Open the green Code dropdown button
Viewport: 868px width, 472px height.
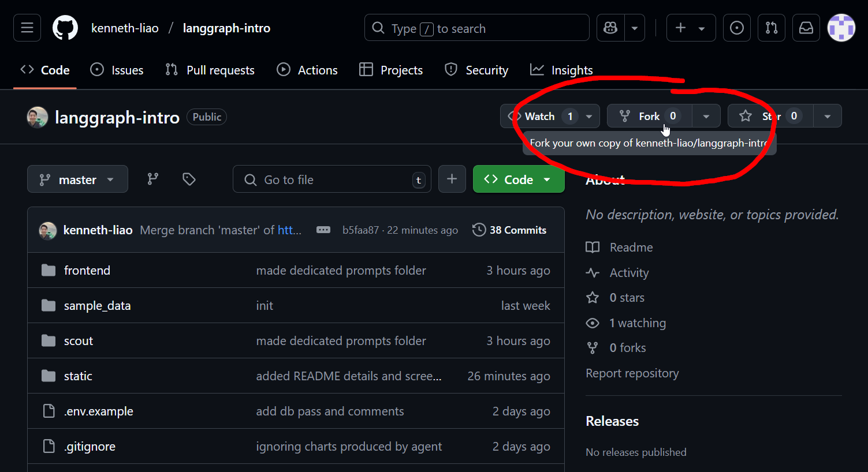coord(519,179)
